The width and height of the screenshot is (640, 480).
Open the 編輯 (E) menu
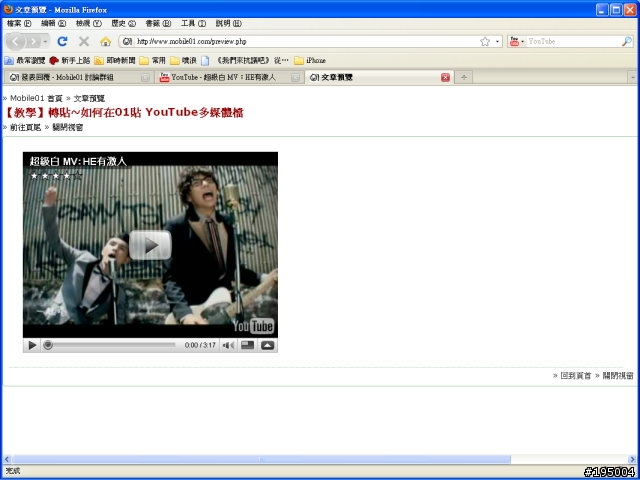[53, 24]
